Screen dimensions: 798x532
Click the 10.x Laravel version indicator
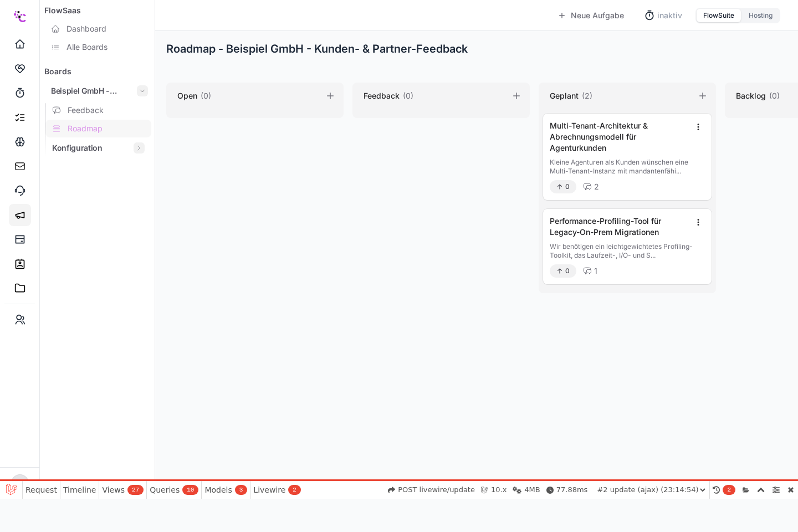tap(493, 490)
